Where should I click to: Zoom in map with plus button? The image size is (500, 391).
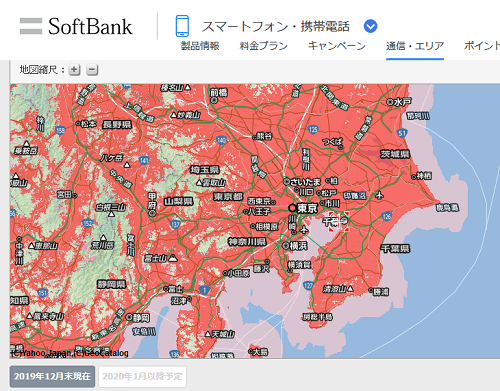tap(74, 70)
